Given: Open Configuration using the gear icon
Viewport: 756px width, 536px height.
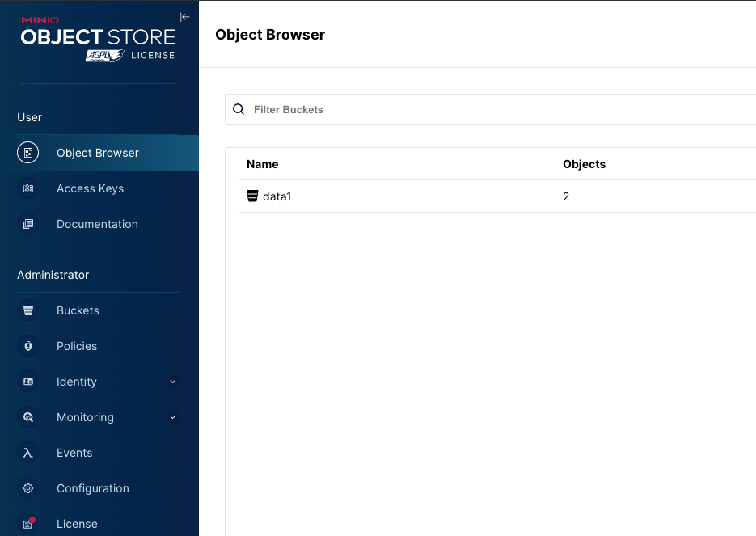Looking at the screenshot, I should 27,488.
